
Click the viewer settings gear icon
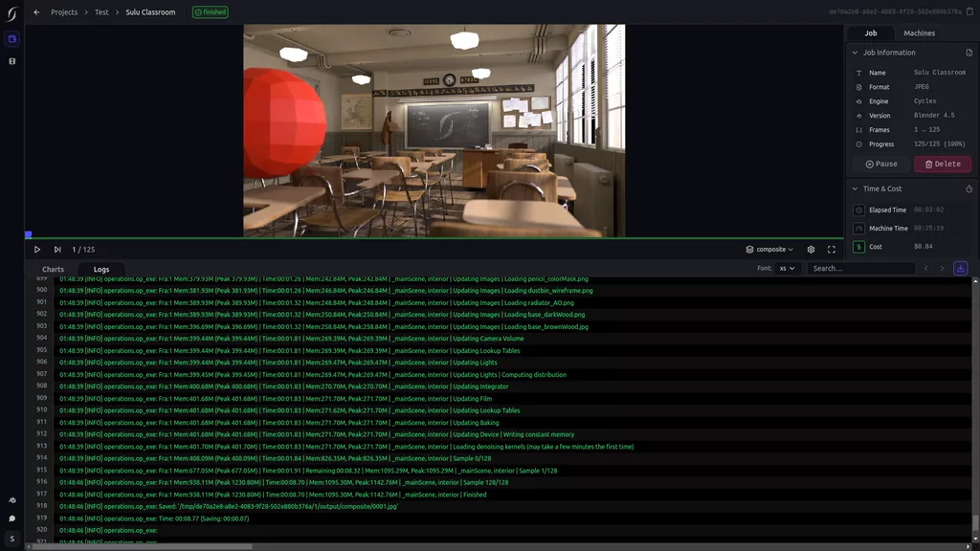point(812,250)
